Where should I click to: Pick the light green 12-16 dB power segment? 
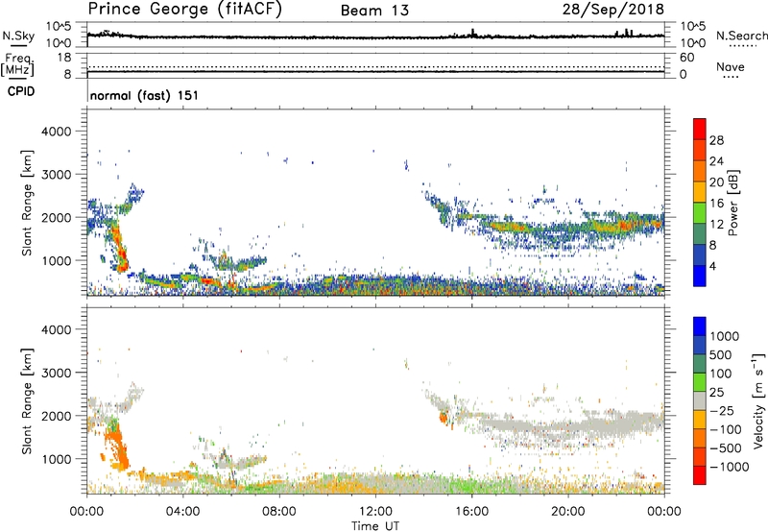700,213
